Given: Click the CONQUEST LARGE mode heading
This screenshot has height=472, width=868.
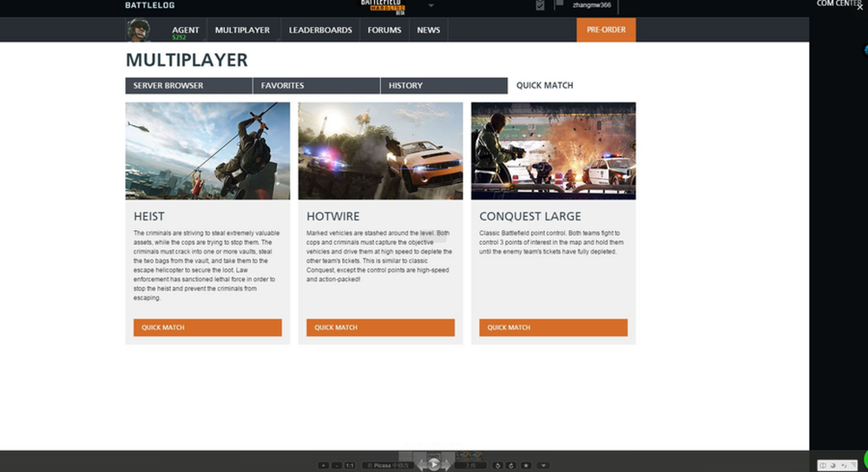Looking at the screenshot, I should click(530, 216).
